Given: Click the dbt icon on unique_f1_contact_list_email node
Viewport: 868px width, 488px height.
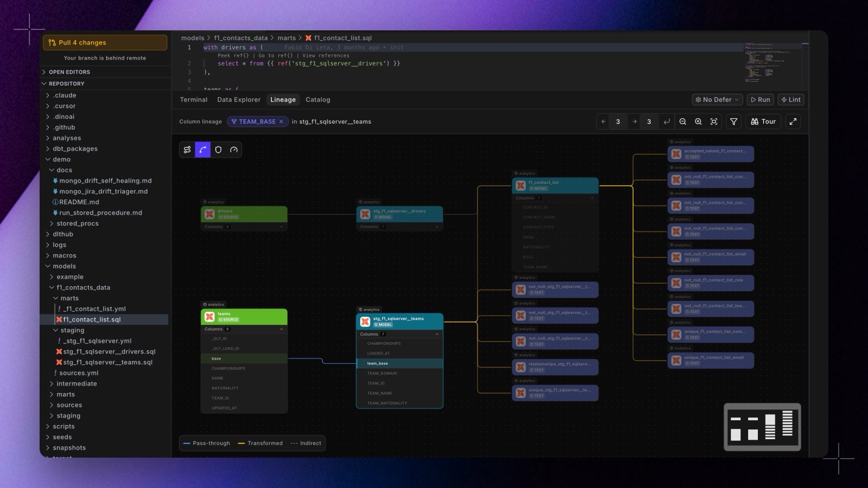Looking at the screenshot, I should click(676, 361).
